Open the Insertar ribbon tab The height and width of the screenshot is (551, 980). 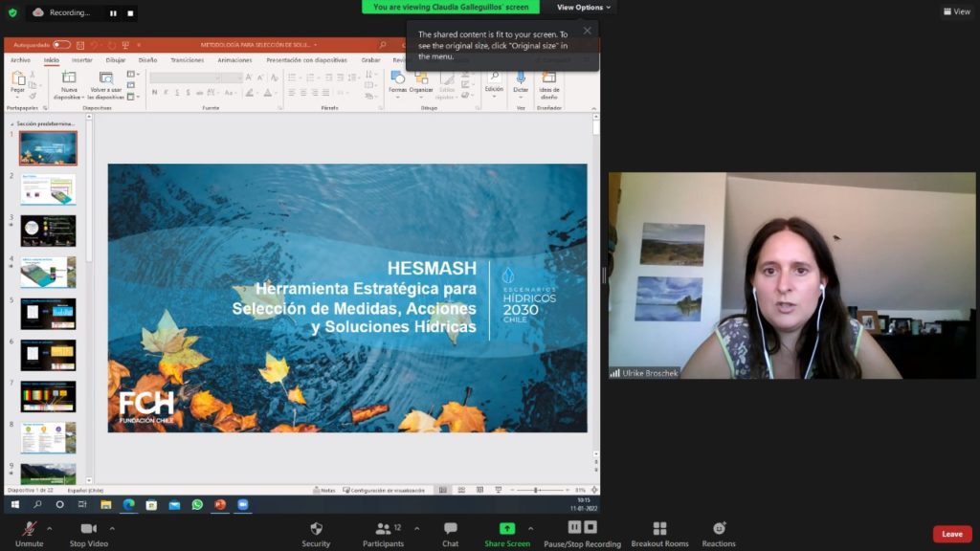[82, 60]
